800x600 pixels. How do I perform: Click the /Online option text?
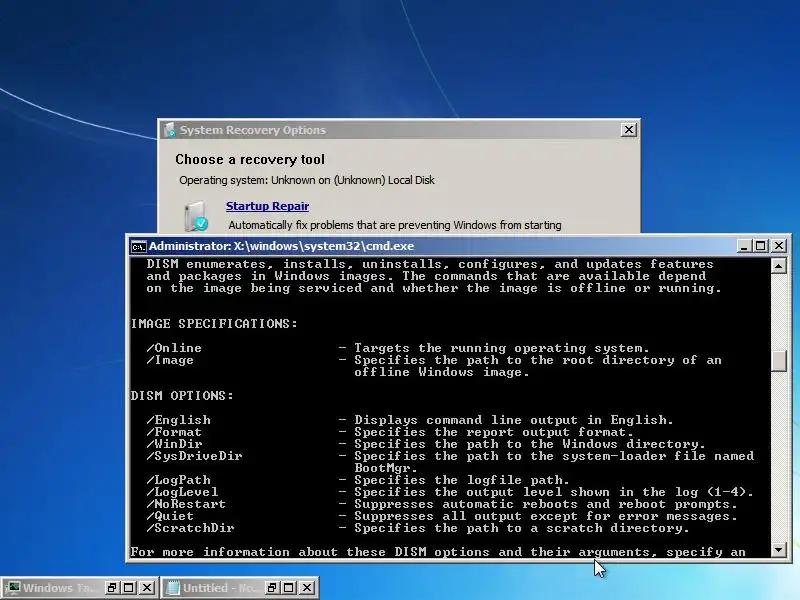[174, 348]
